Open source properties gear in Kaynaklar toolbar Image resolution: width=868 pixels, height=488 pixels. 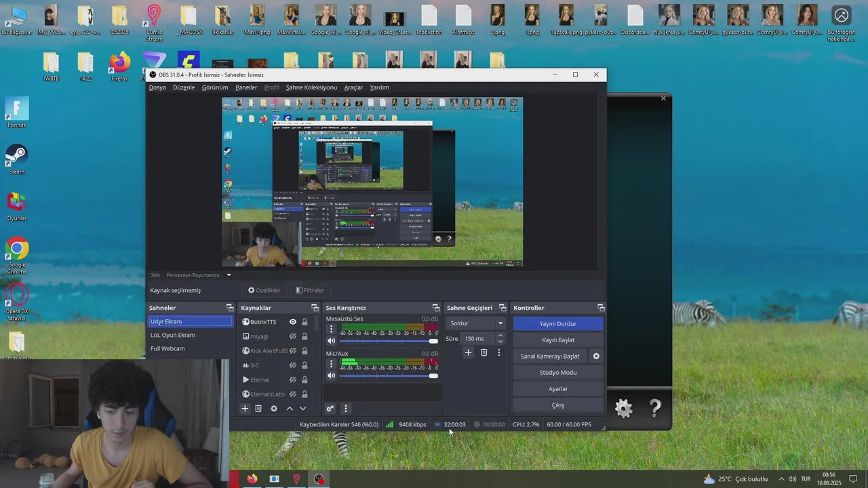pos(274,409)
